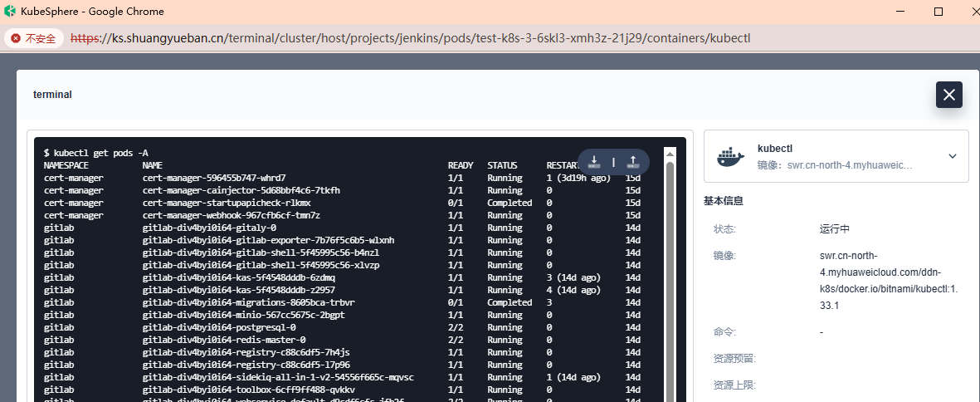Click the "3 (14d ago)" restarts value
Image resolution: width=980 pixels, height=402 pixels.
(573, 277)
